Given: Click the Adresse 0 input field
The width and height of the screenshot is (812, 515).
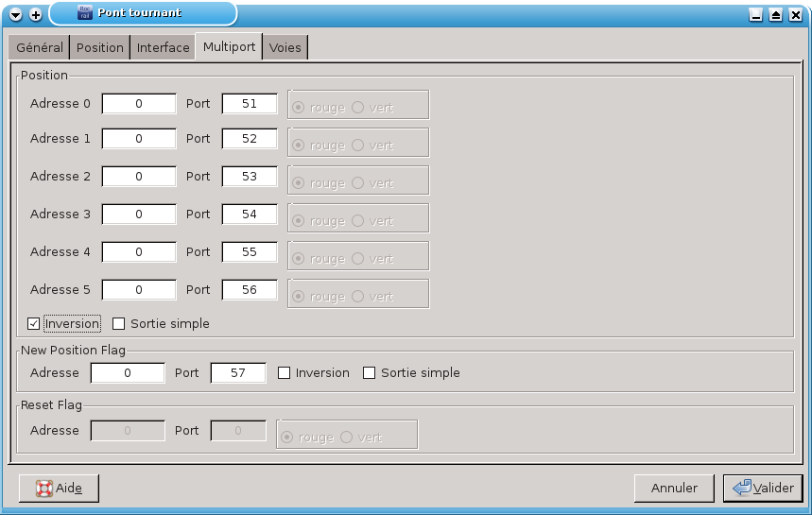Looking at the screenshot, I should point(139,104).
